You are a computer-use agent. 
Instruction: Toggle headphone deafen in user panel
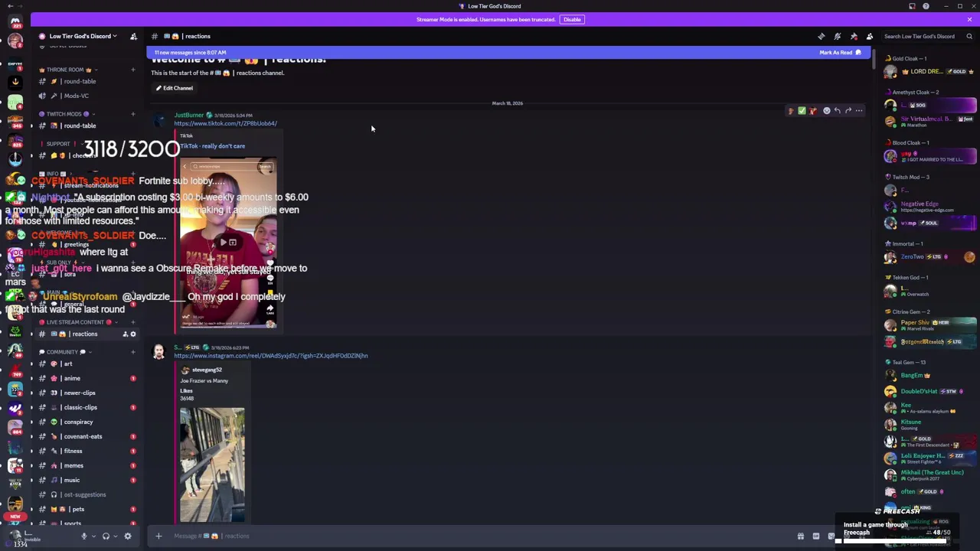coord(106,536)
